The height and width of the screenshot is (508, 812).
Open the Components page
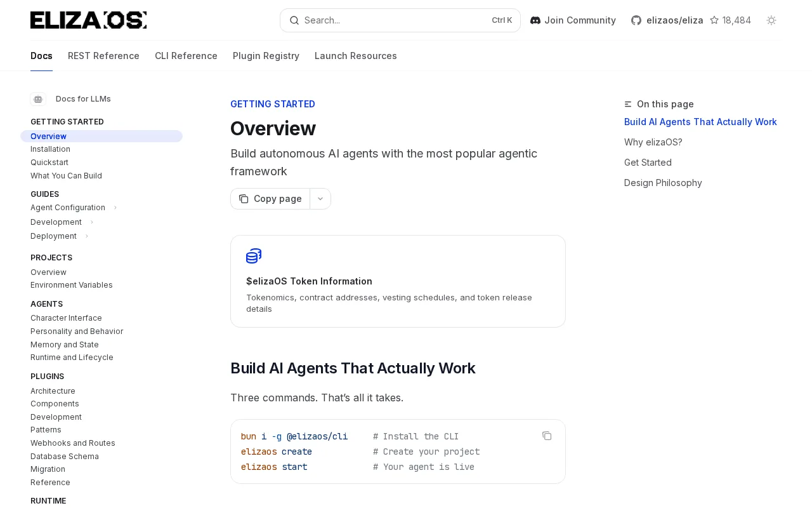[x=55, y=404]
